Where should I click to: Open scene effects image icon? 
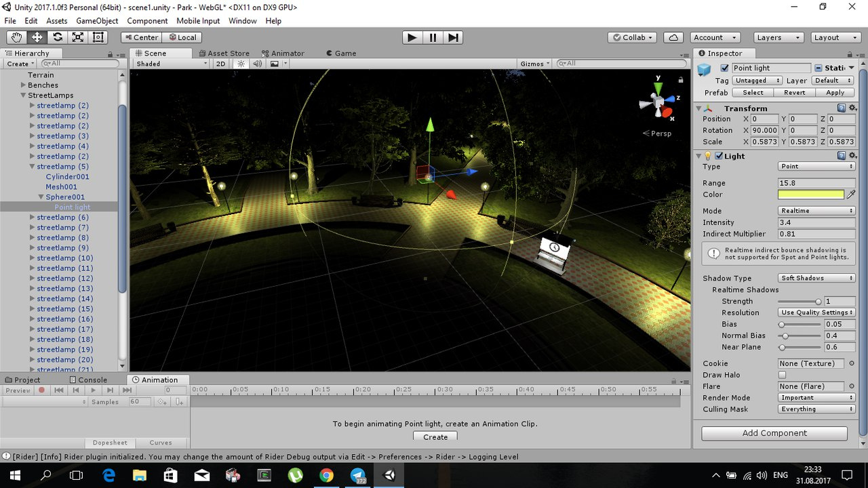275,64
